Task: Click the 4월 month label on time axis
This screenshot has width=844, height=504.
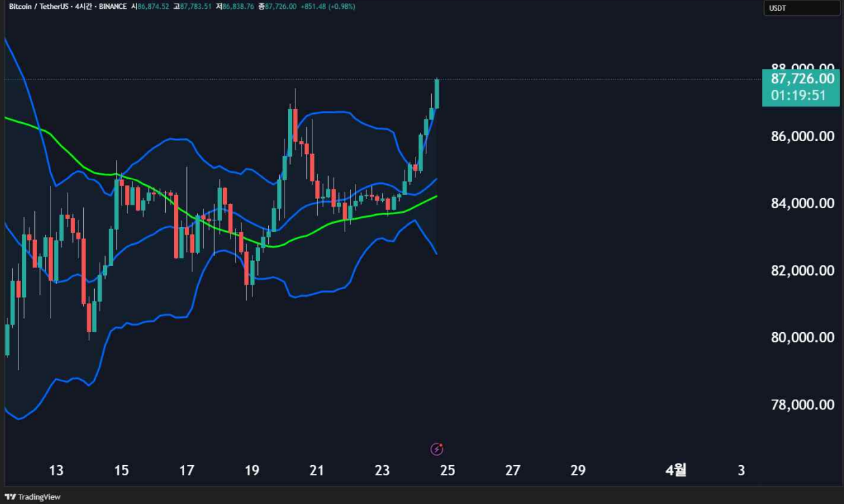Action: point(675,470)
